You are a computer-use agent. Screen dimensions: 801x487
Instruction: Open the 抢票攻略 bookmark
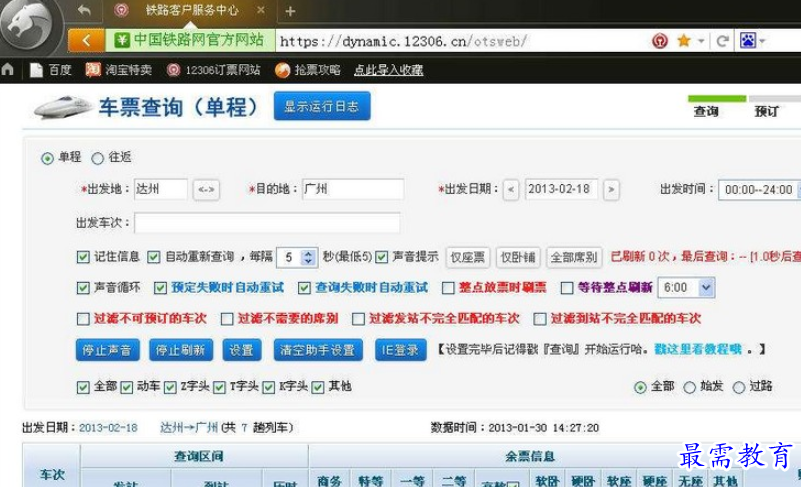[x=308, y=70]
